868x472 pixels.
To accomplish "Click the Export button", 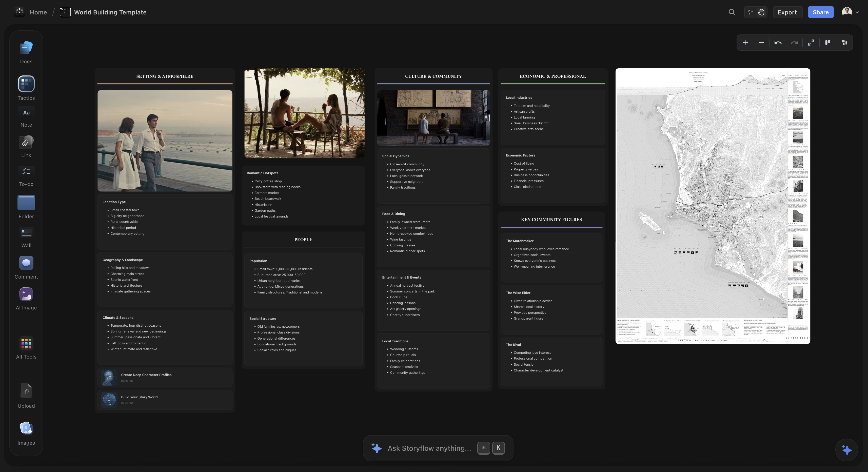I will (x=787, y=12).
